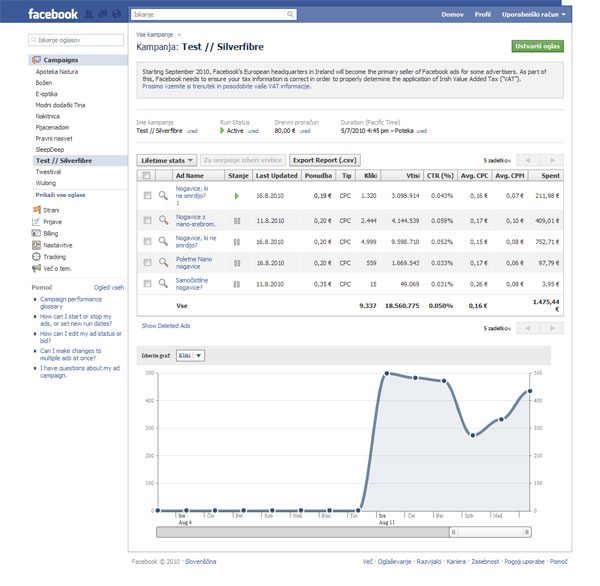Check the box for 'Samočistilne nogavice?'
The width and height of the screenshot is (600, 586).
point(147,283)
